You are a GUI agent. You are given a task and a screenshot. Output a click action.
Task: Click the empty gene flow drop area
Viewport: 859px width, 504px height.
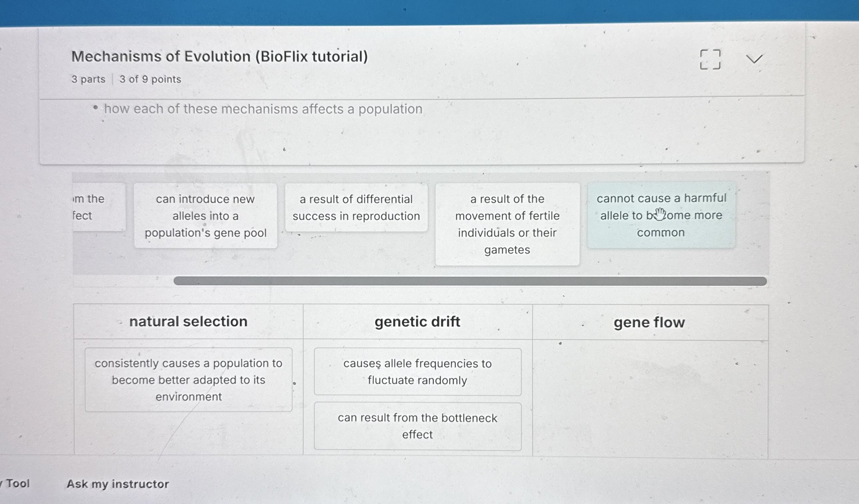coord(650,398)
